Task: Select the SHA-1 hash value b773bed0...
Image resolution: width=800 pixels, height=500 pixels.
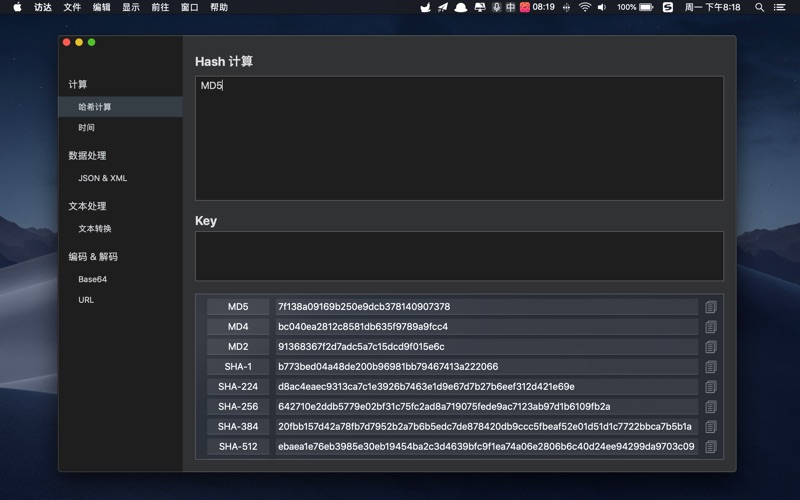Action: pyautogui.click(x=487, y=367)
